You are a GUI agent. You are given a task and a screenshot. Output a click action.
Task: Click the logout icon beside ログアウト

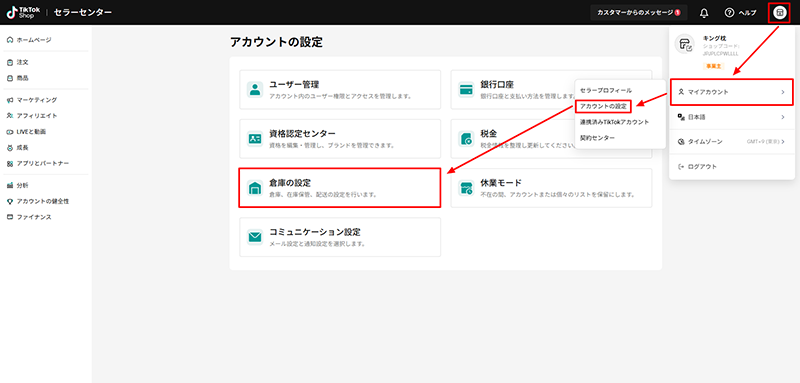(x=681, y=166)
